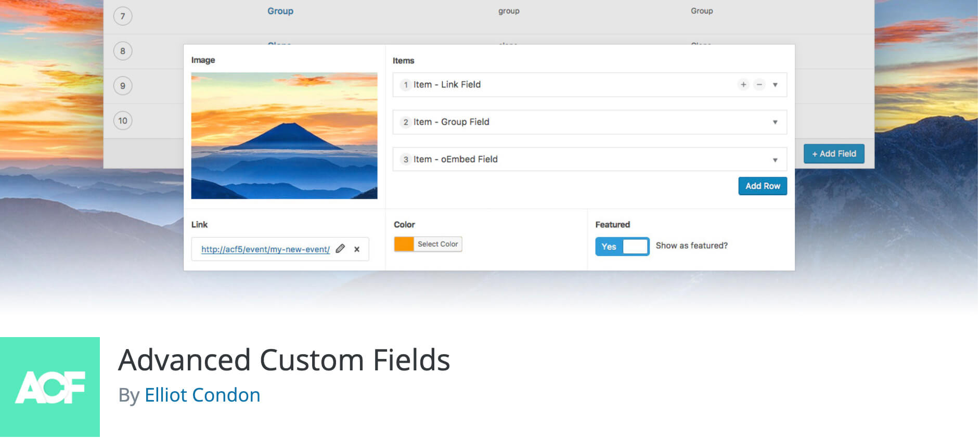Open the Elliot Condon author link
The width and height of the screenshot is (980, 438).
tap(202, 395)
